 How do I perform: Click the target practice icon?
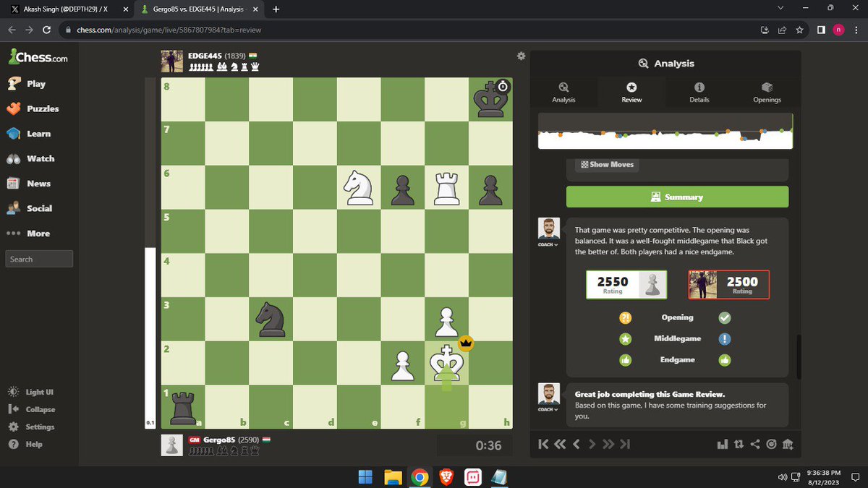[771, 444]
